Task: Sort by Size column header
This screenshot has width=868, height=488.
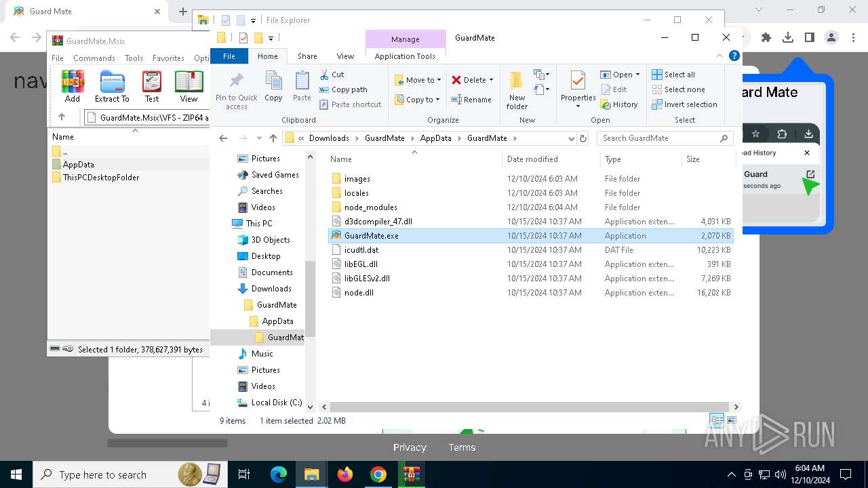Action: (x=707, y=159)
